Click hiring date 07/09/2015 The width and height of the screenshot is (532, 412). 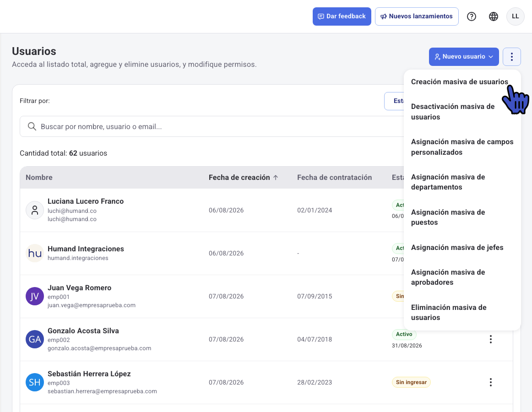point(315,296)
